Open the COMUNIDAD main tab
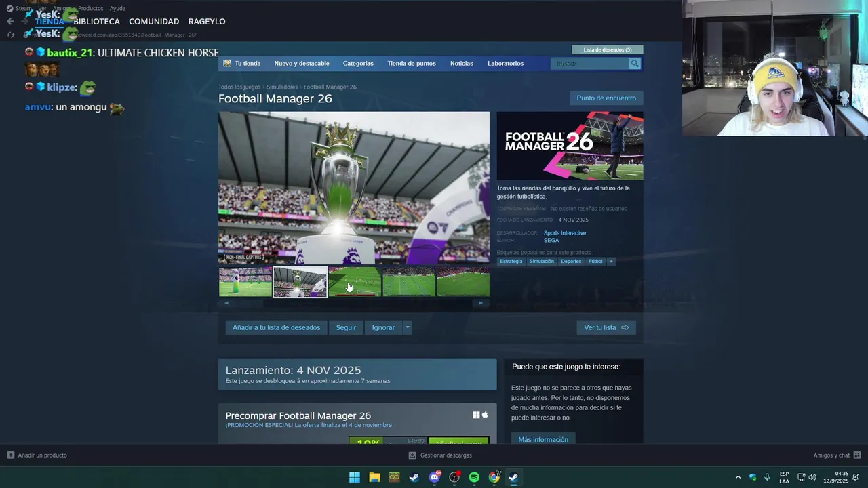 coord(154,22)
